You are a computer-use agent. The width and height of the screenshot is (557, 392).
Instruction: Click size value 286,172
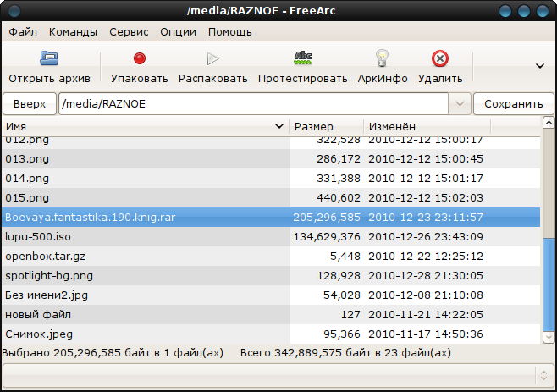click(x=339, y=159)
